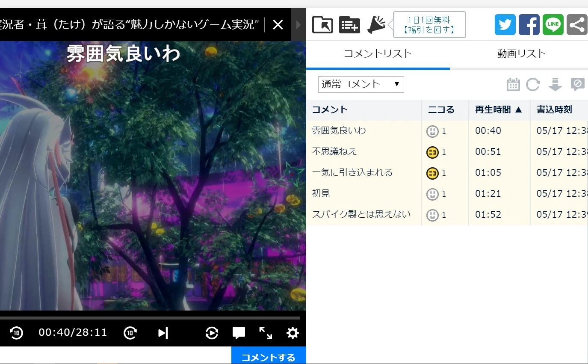Switch to the コメントリスト tab
Screen dimensions: 588x364
[378, 54]
